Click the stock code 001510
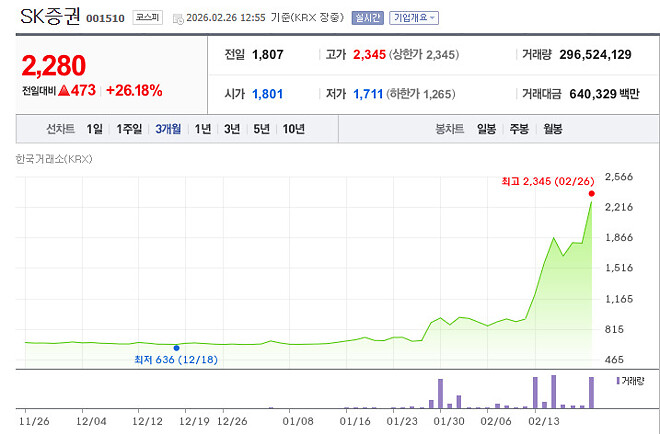 coord(105,19)
